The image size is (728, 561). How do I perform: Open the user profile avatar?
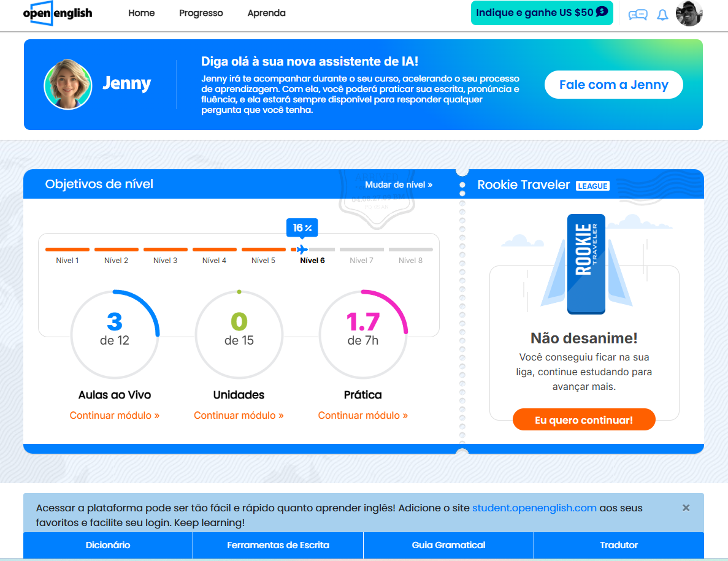click(689, 13)
